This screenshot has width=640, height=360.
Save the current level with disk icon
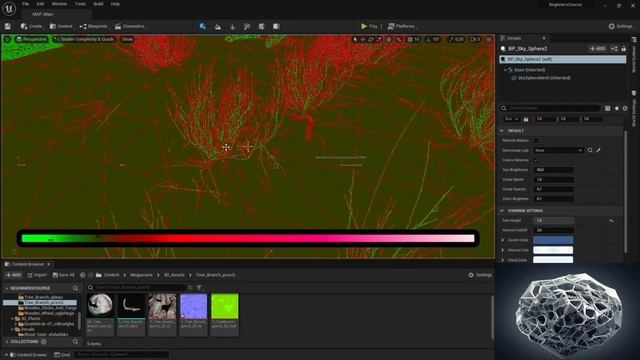[x=8, y=26]
